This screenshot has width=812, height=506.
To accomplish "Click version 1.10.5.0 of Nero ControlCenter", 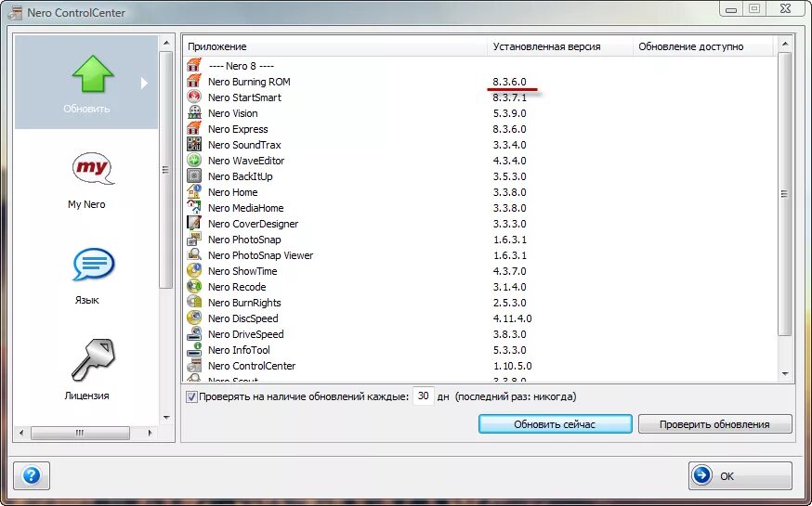I will pos(512,366).
